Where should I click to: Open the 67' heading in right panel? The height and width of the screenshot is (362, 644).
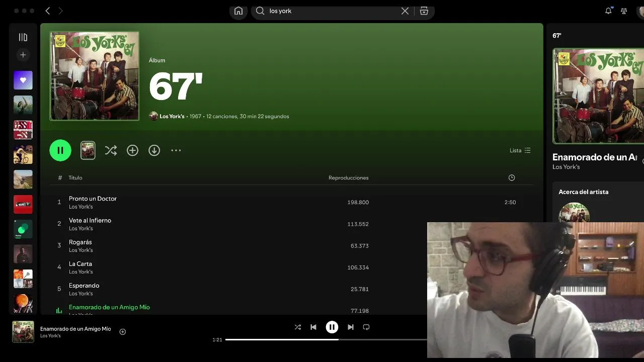pos(557,36)
